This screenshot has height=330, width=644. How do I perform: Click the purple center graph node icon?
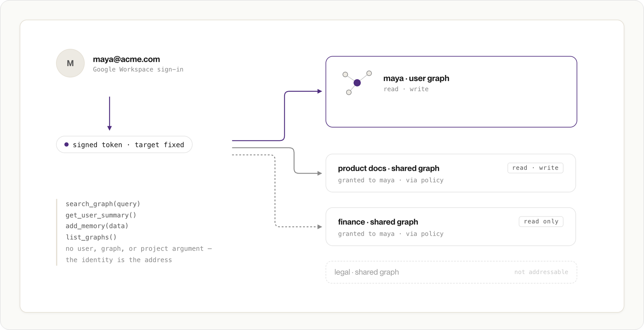357,83
